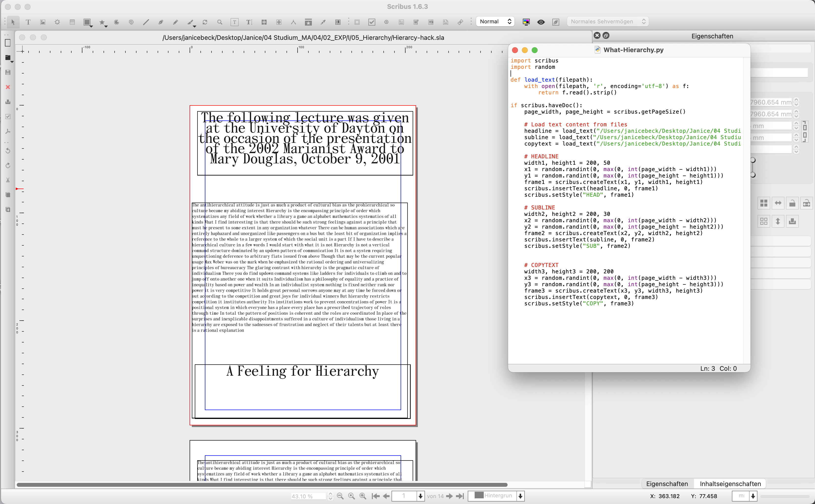
Task: Open the measurement unit dropdown
Action: 753,496
